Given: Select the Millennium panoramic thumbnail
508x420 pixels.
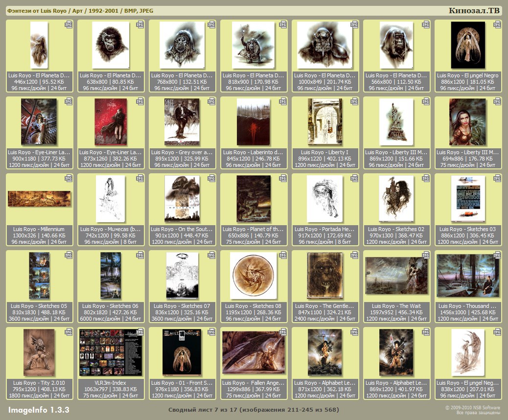Looking at the screenshot, I should [39, 198].
